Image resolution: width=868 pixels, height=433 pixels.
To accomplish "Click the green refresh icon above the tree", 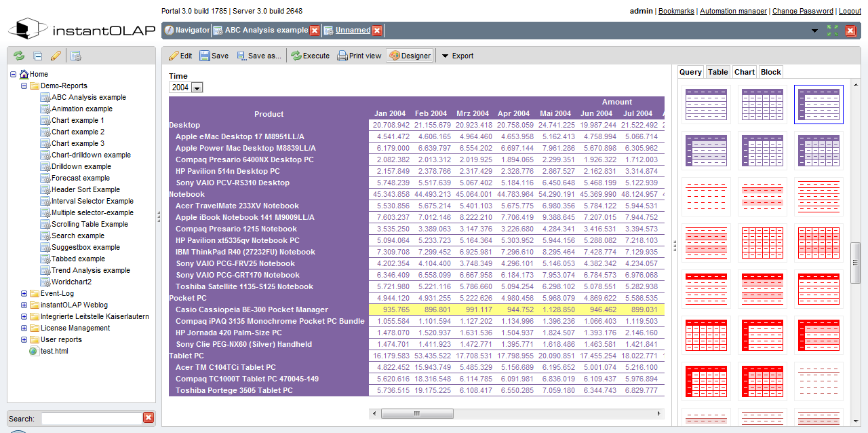I will pyautogui.click(x=18, y=56).
